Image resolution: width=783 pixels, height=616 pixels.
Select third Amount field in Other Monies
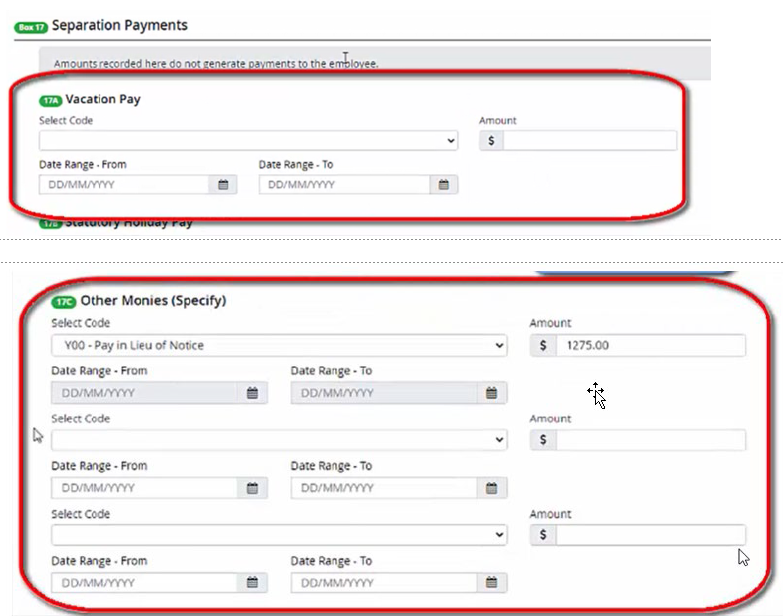tap(649, 535)
